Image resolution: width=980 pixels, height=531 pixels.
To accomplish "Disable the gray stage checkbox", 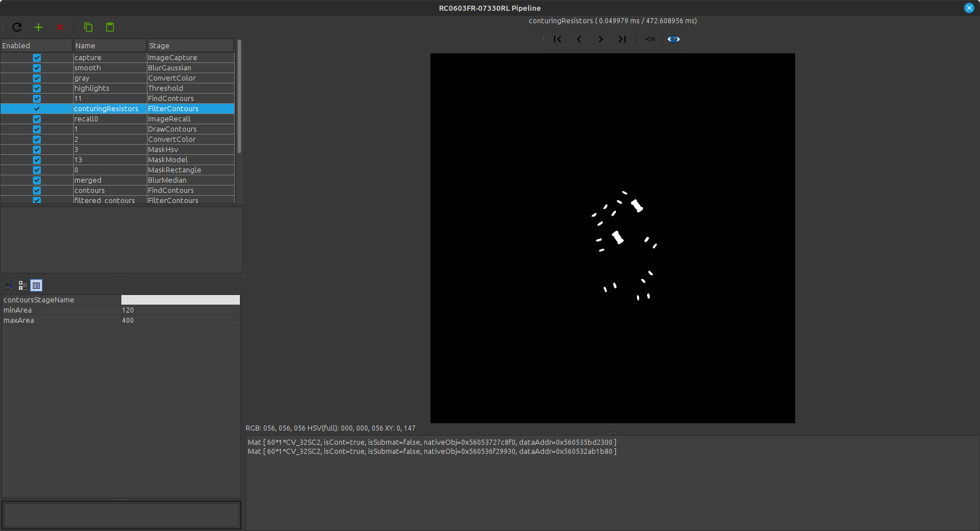I will (37, 78).
